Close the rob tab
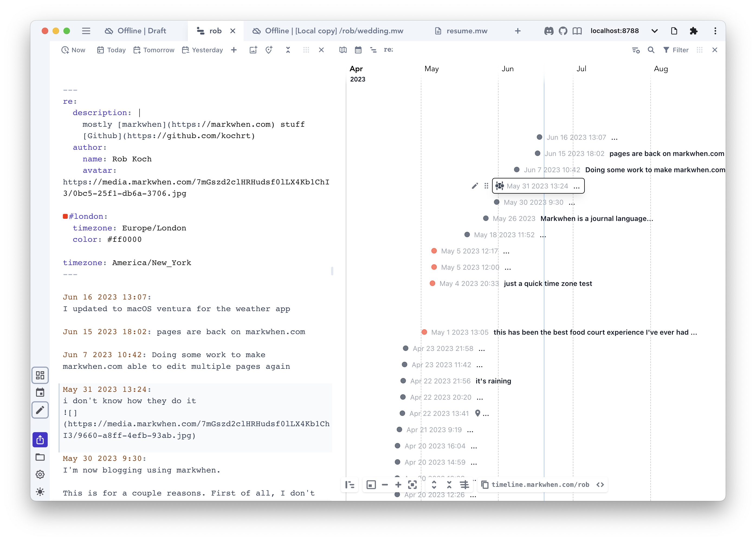Image resolution: width=756 pixels, height=541 pixels. coord(233,31)
